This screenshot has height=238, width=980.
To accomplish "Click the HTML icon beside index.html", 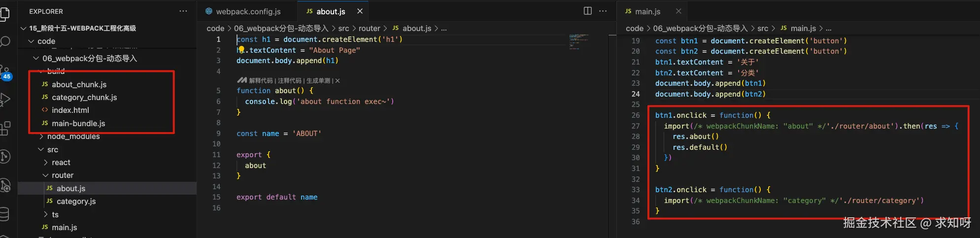I will coord(45,110).
